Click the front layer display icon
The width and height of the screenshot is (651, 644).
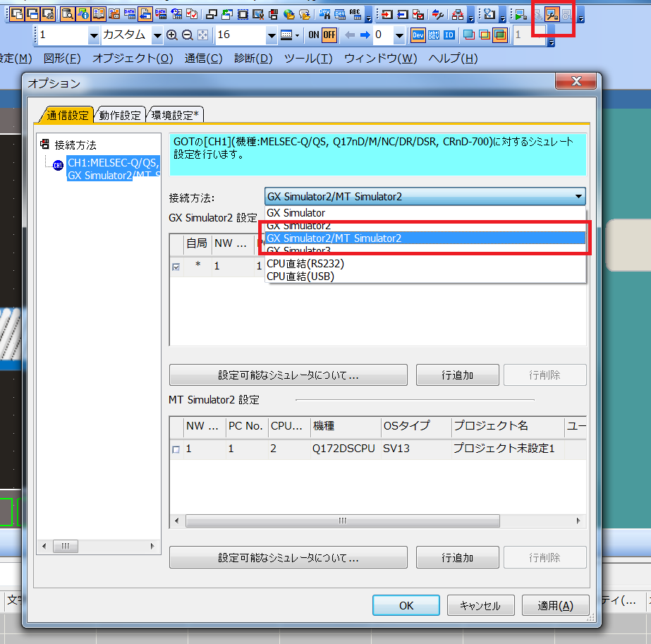tap(469, 35)
